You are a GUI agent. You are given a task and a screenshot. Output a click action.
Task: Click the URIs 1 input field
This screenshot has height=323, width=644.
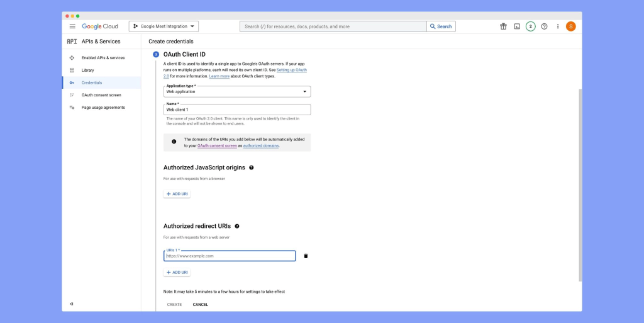pyautogui.click(x=229, y=256)
